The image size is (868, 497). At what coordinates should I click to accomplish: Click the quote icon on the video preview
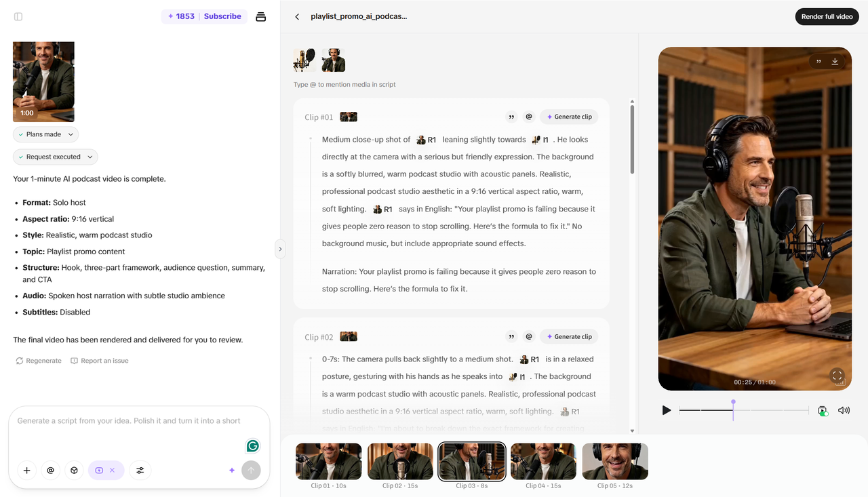(x=818, y=61)
